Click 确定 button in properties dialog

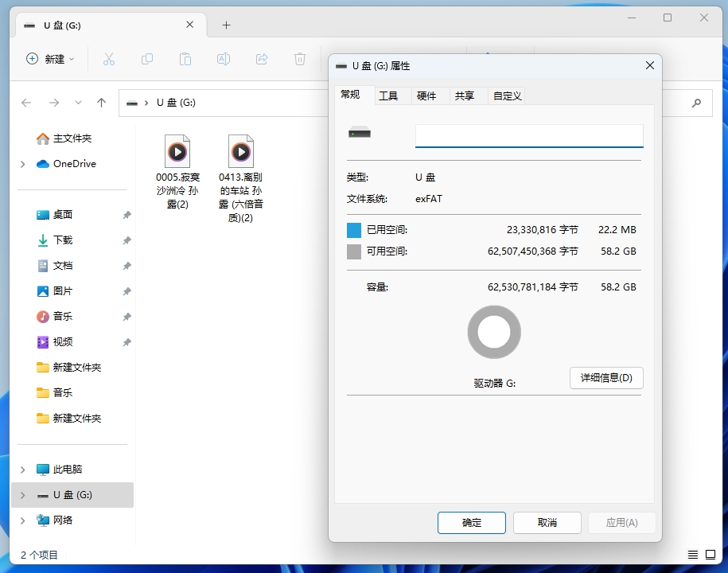(472, 523)
